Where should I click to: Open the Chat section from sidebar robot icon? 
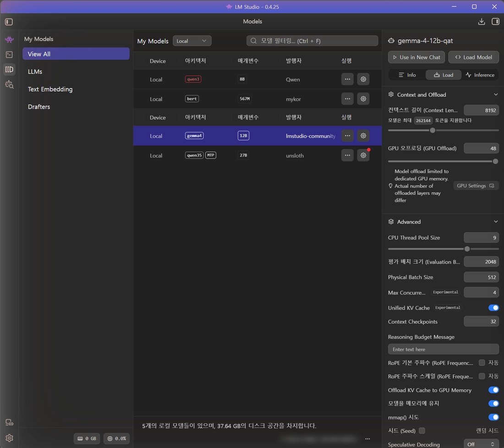point(9,39)
